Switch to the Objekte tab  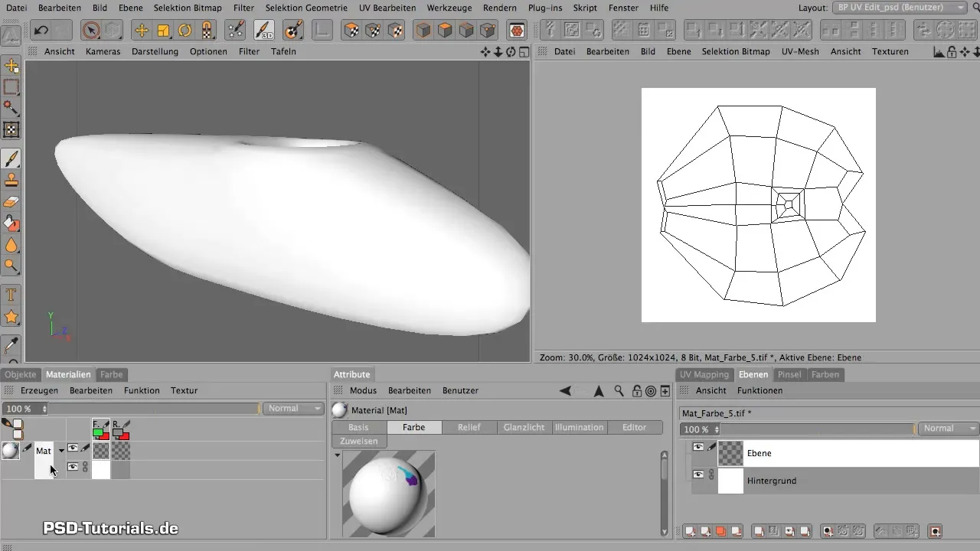click(x=21, y=374)
